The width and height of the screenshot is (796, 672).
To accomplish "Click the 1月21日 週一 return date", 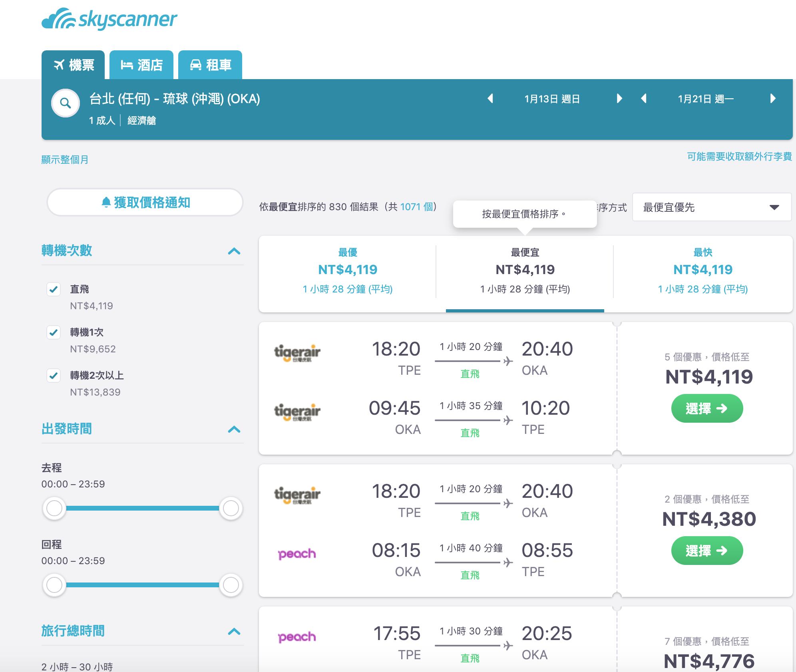I will (x=706, y=99).
